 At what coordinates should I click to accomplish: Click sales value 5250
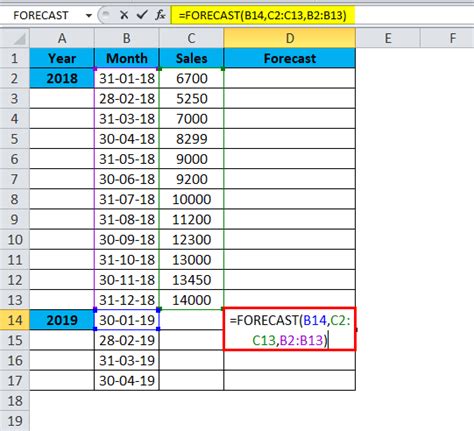click(x=191, y=99)
